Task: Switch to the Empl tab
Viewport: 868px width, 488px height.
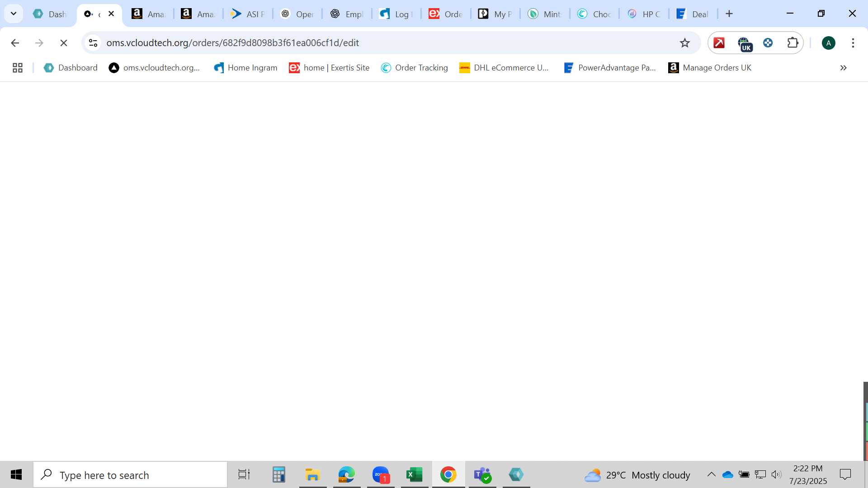Action: (x=347, y=14)
